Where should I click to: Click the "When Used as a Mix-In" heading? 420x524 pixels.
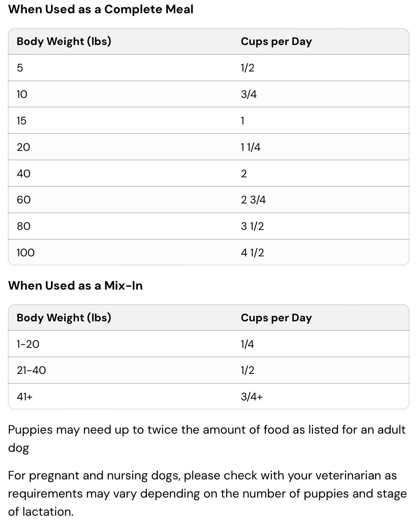75,285
